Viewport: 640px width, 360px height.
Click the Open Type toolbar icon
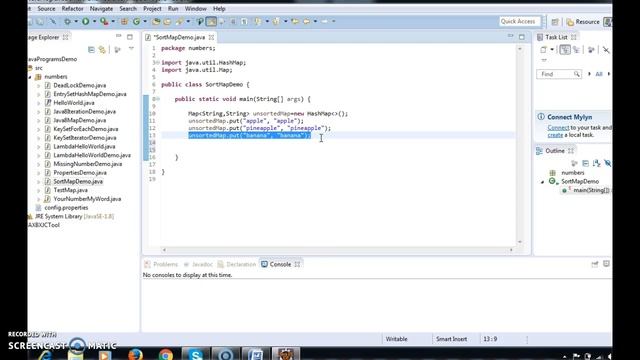[x=156, y=21]
